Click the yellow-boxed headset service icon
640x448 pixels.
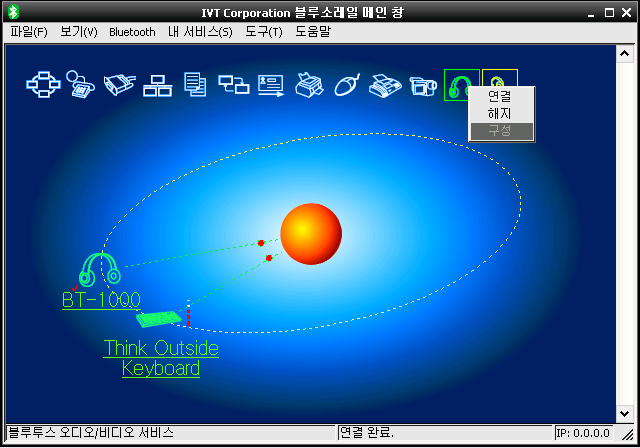(x=500, y=78)
